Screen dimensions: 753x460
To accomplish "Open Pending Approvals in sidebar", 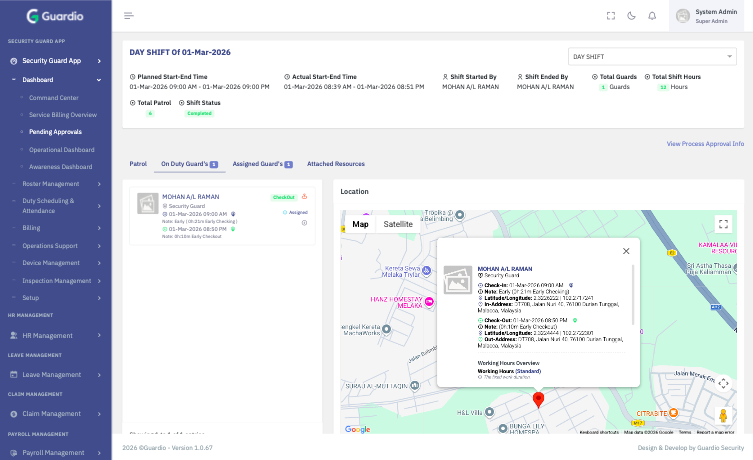I will (x=55, y=132).
